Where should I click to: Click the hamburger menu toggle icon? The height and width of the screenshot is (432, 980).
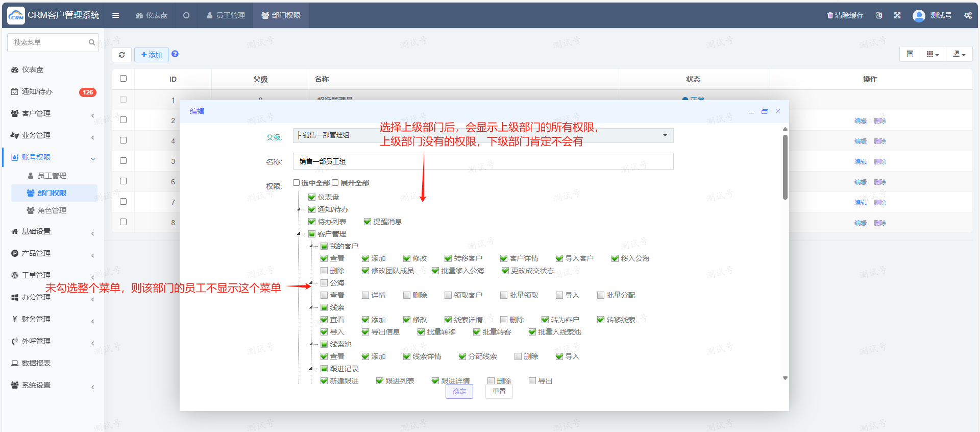click(x=116, y=15)
